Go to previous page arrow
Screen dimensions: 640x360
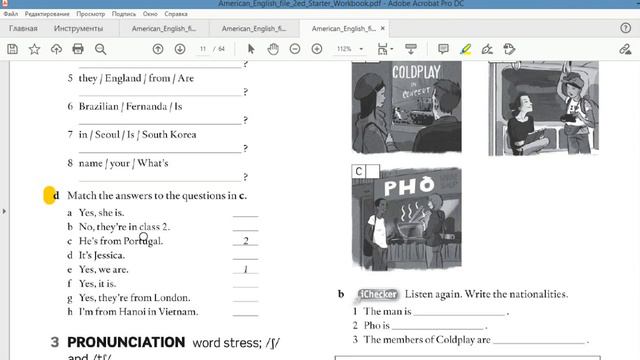[x=158, y=49]
